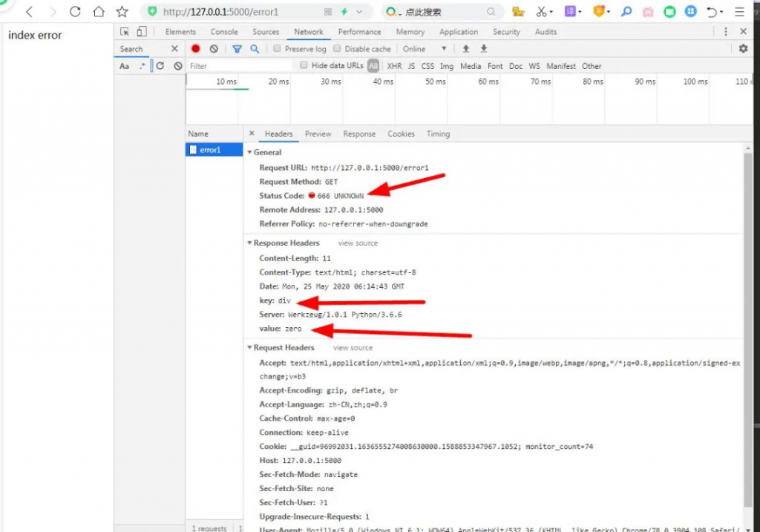Select the error1 request in list

[210, 150]
